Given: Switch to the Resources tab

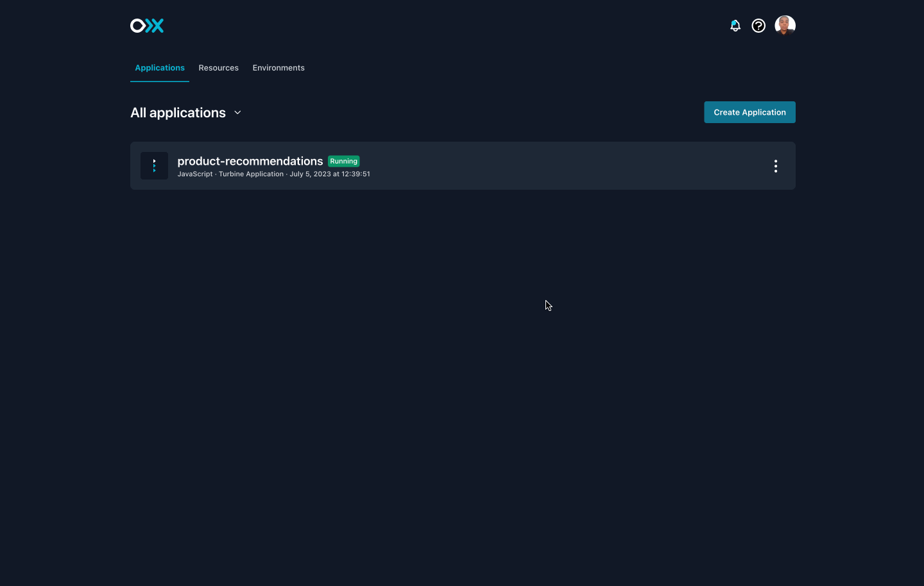Looking at the screenshot, I should [x=218, y=68].
